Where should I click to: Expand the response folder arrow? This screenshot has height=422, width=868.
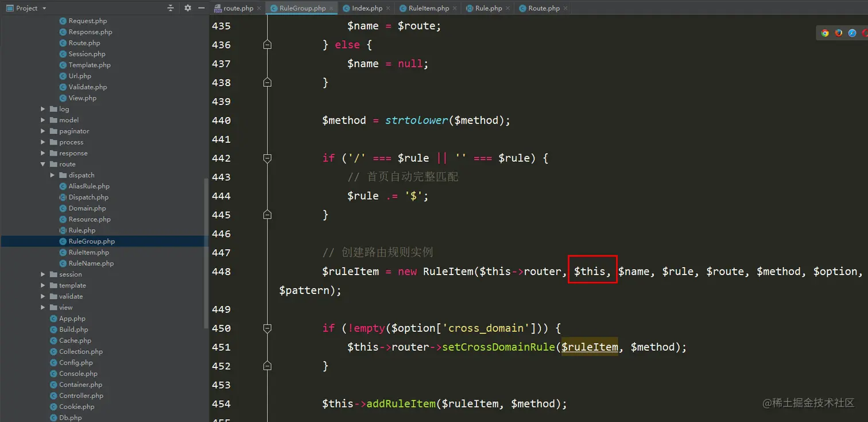(x=43, y=153)
